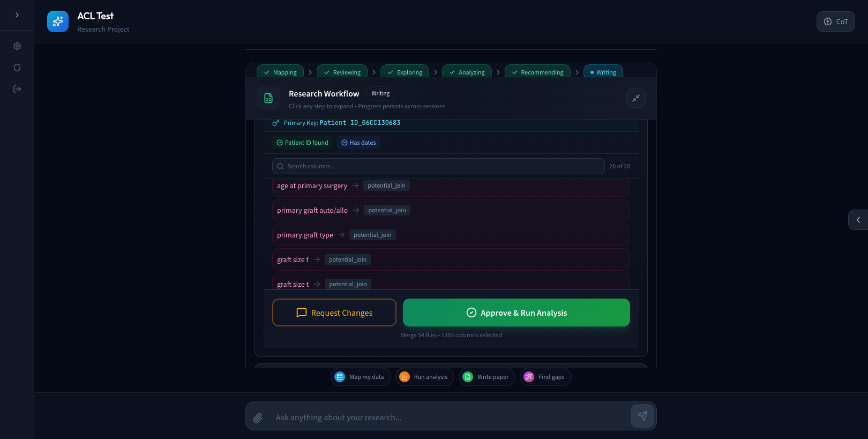Click the 20 of 20 count
Image resolution: width=868 pixels, height=439 pixels.
(x=619, y=166)
